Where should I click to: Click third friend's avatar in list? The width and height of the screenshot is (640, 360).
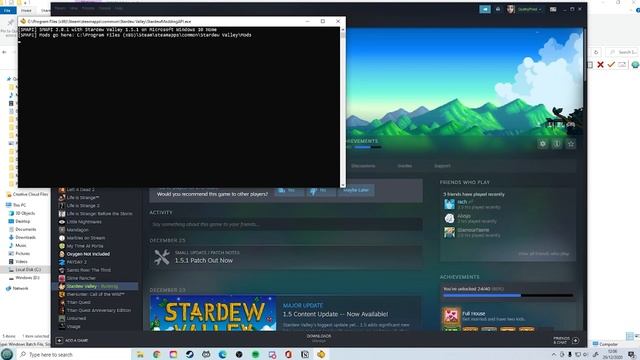tap(449, 232)
